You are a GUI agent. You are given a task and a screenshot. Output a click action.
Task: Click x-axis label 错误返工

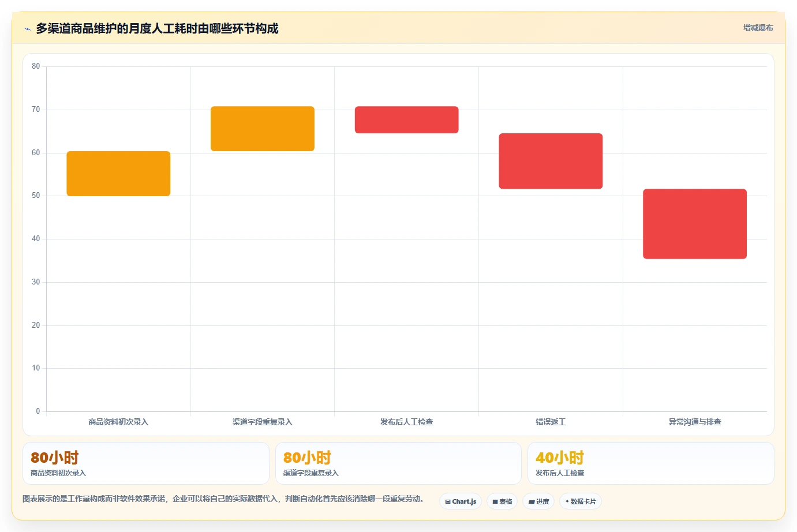(x=551, y=422)
